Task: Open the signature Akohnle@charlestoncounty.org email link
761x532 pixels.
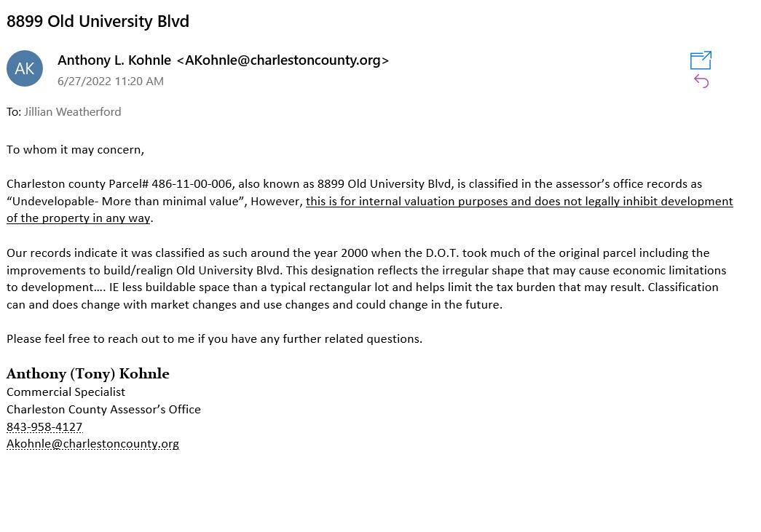Action: click(92, 444)
